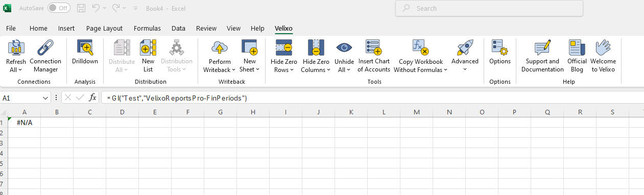
Task: Open the Perform Writeback menu
Action: point(220,56)
